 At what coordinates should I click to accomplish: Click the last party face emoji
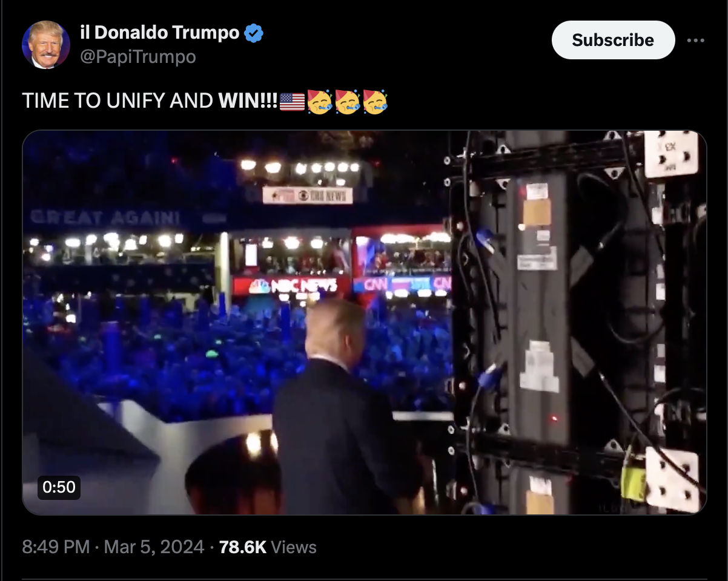pos(374,101)
